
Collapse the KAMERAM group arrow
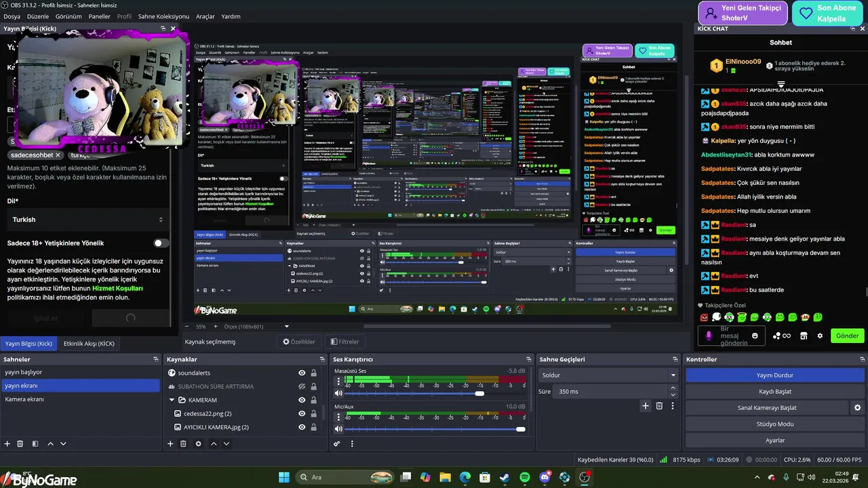172,400
